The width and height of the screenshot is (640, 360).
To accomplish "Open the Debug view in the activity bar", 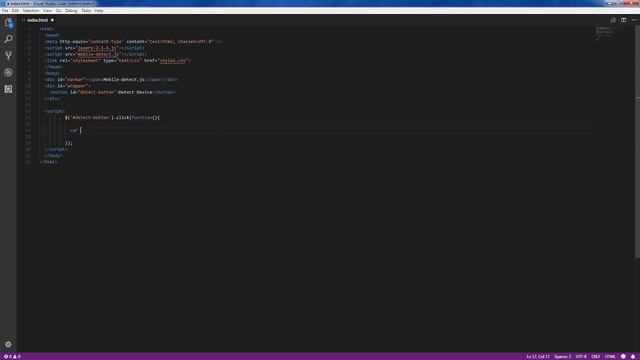I will pyautogui.click(x=8, y=72).
